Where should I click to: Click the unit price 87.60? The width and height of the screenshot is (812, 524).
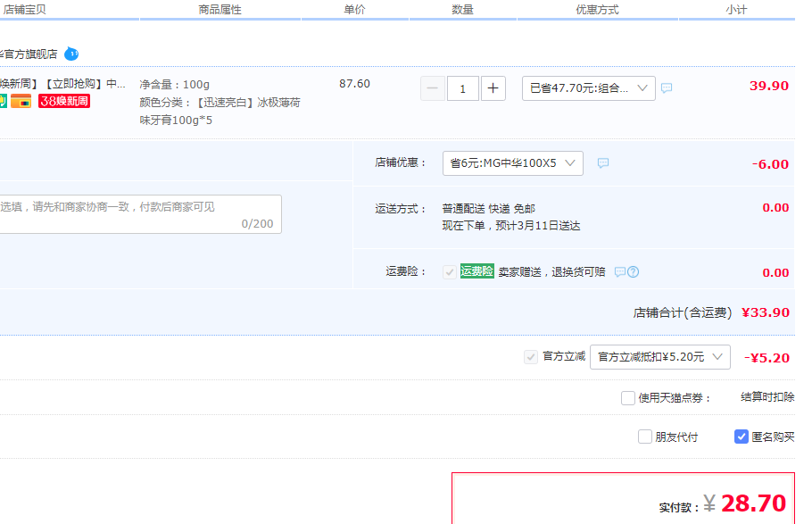(x=355, y=84)
